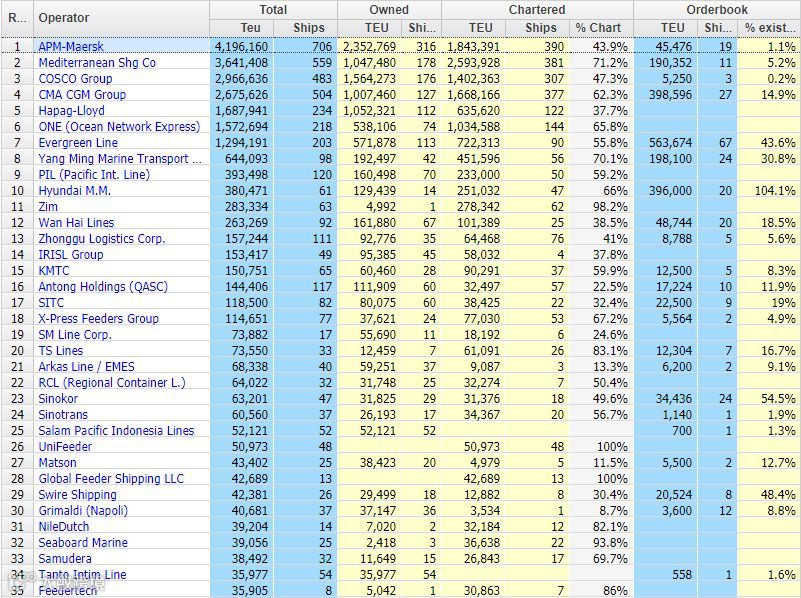
Task: Sort by Owned TEU column header
Action: pos(370,28)
